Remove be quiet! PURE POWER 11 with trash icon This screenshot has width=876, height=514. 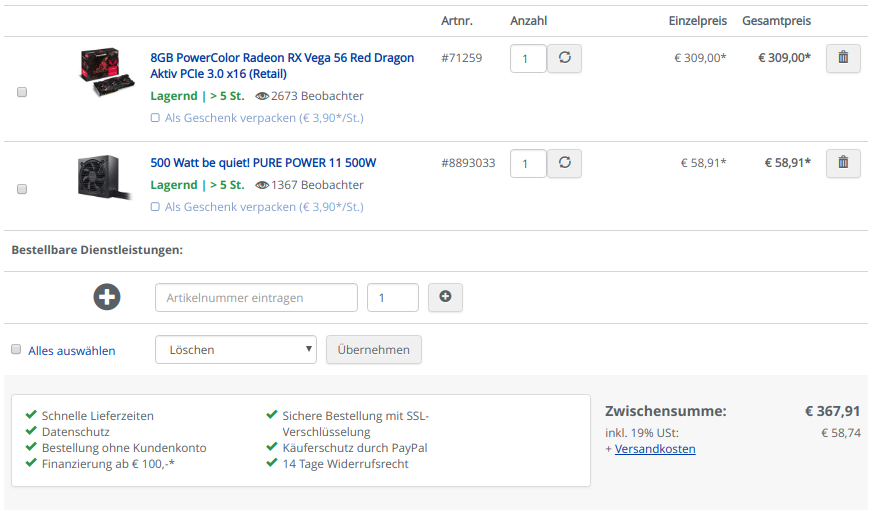[843, 163]
